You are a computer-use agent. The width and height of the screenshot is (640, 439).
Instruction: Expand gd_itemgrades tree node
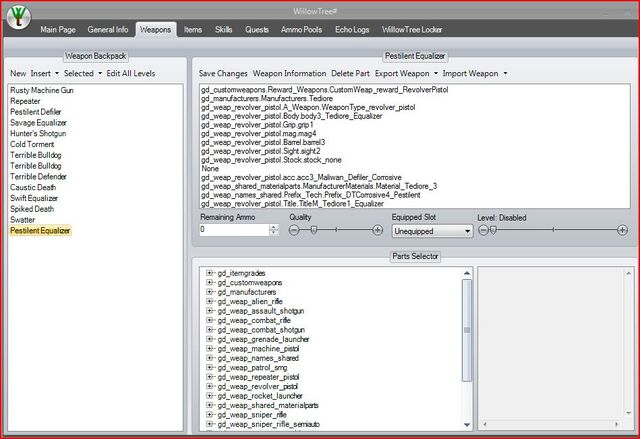tap(209, 273)
